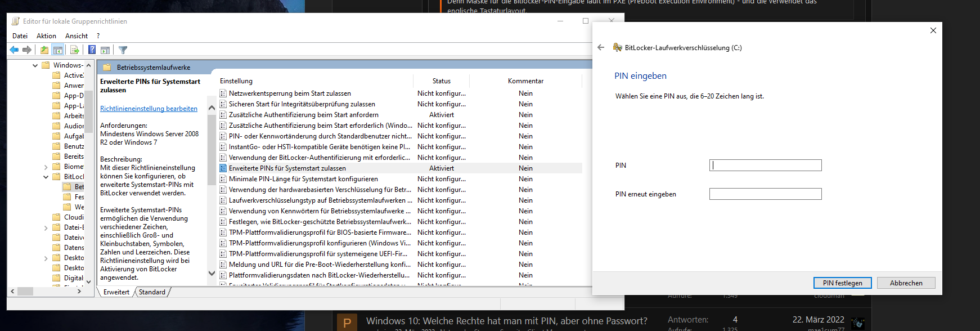
Task: Click the policy icon beside InstantGo- oder HSTI-kompatible Geräte
Action: pos(223,147)
